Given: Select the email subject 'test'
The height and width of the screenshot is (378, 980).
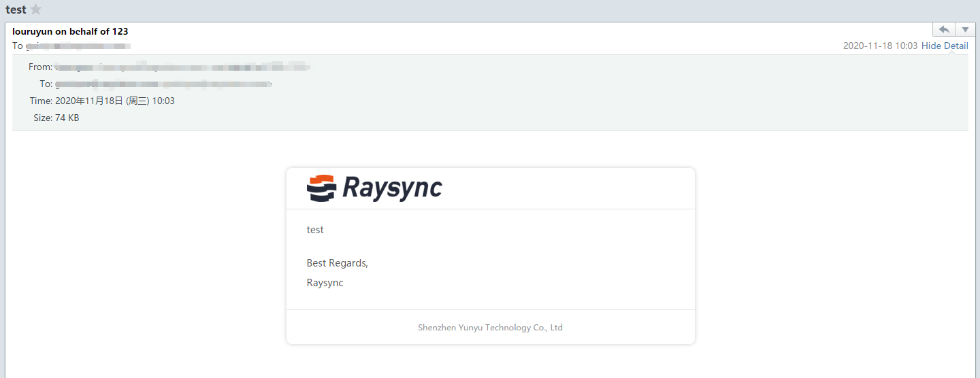Looking at the screenshot, I should coord(16,10).
